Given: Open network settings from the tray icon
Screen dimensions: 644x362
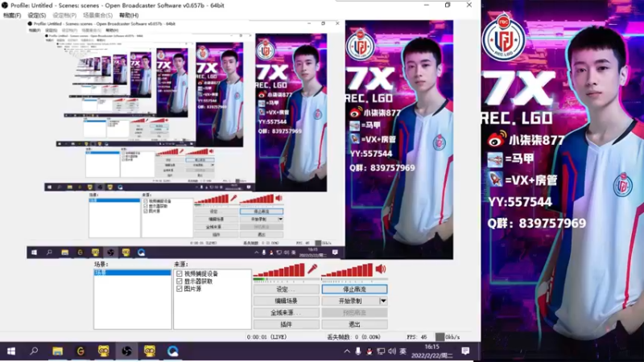Looking at the screenshot, I should coord(381,352).
